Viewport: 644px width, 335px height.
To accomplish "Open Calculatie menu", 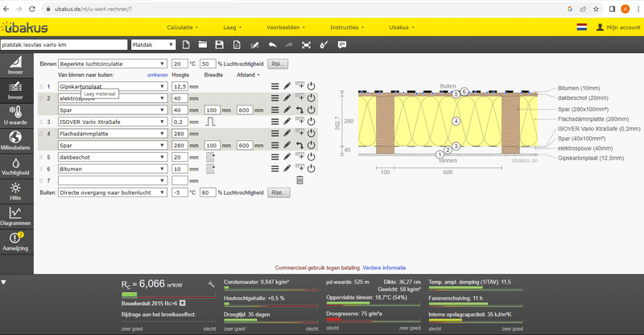I will click(183, 27).
